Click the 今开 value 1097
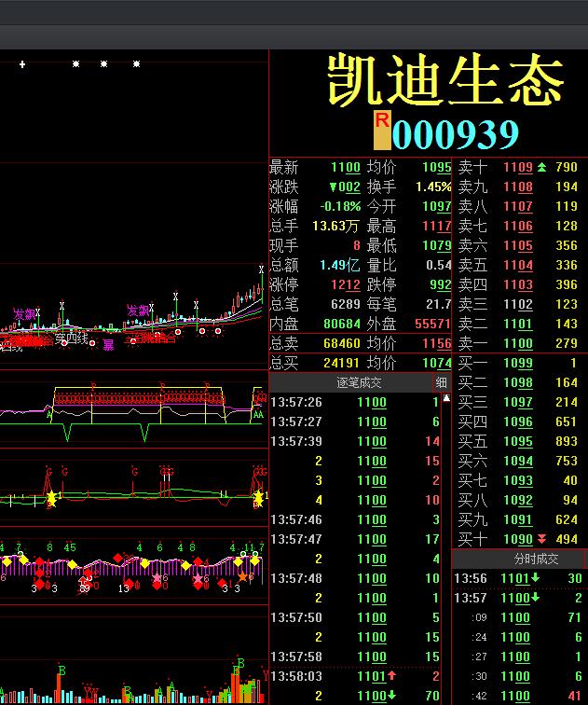Image resolution: width=588 pixels, height=705 pixels. tap(437, 207)
